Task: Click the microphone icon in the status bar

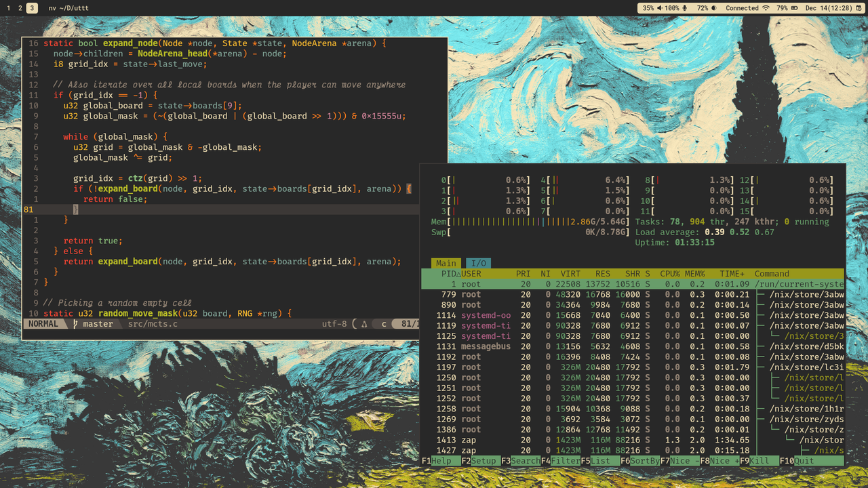Action: [686, 8]
